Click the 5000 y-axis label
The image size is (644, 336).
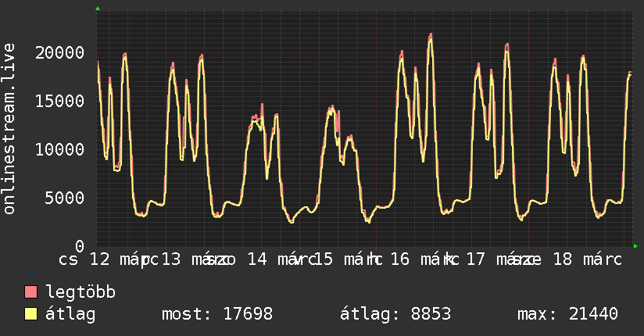(65, 198)
